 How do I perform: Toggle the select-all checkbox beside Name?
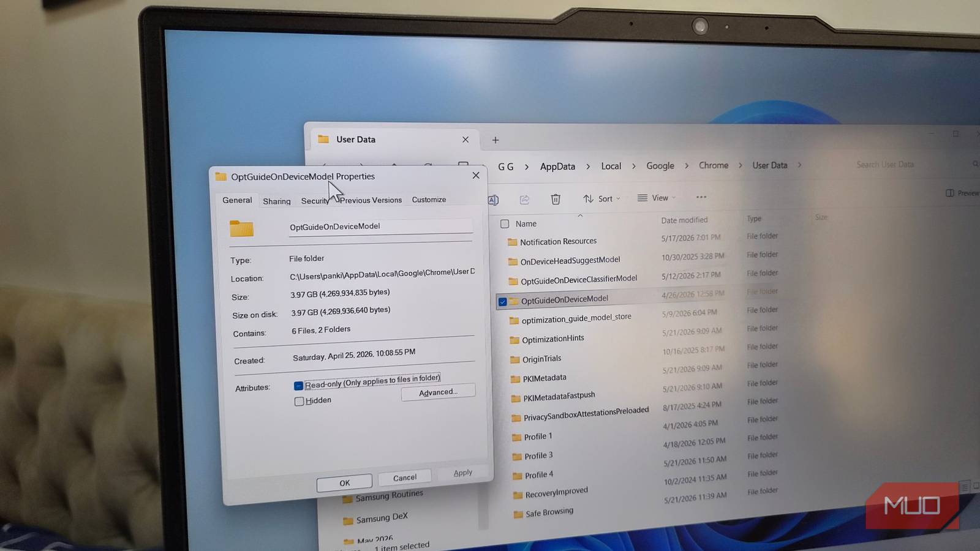point(505,224)
